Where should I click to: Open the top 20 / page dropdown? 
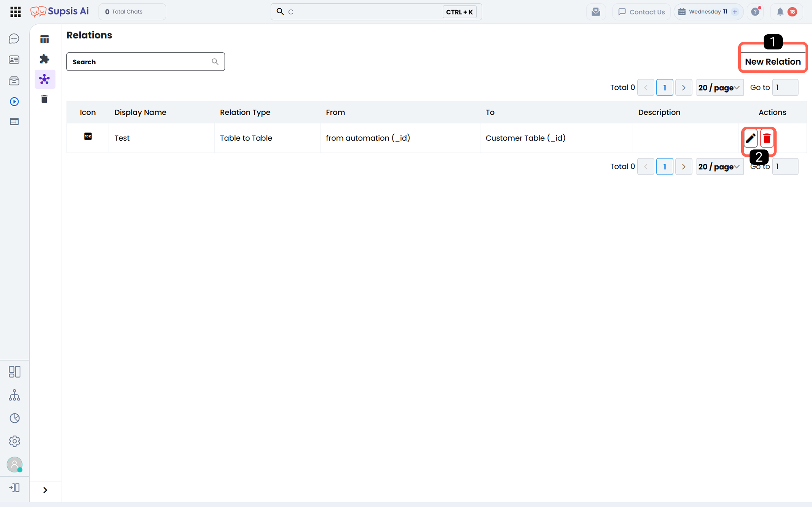tap(719, 87)
